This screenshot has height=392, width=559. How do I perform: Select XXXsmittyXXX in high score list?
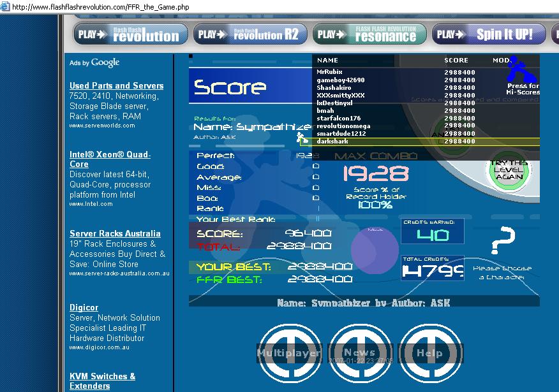(x=426, y=96)
